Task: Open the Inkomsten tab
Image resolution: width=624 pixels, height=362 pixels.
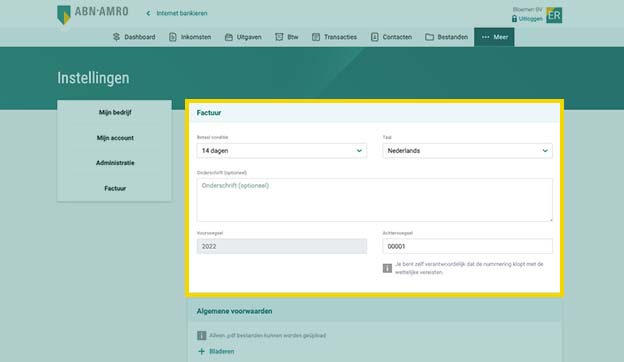Action: coord(190,37)
